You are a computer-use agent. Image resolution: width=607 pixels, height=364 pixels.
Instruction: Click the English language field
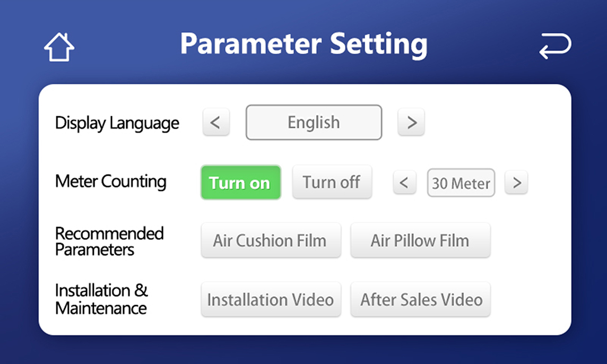pyautogui.click(x=314, y=123)
